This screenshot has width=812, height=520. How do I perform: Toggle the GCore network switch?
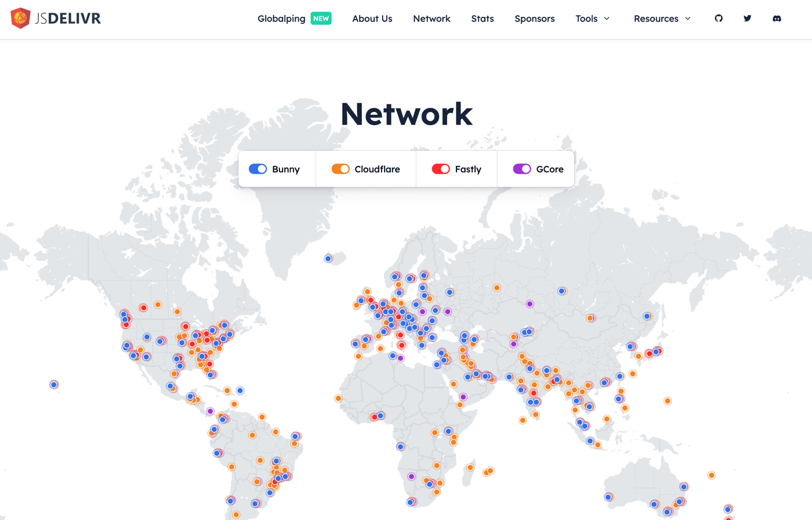pyautogui.click(x=522, y=169)
